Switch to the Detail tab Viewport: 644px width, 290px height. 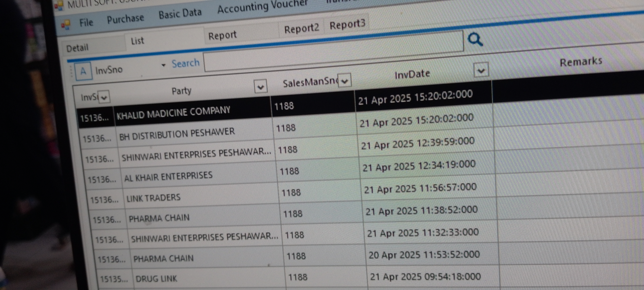(77, 47)
